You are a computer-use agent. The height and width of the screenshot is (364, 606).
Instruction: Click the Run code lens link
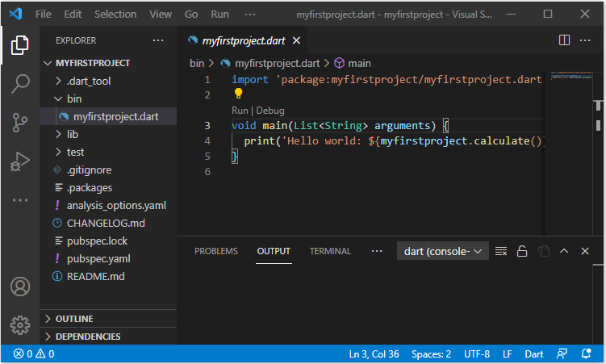click(x=240, y=111)
